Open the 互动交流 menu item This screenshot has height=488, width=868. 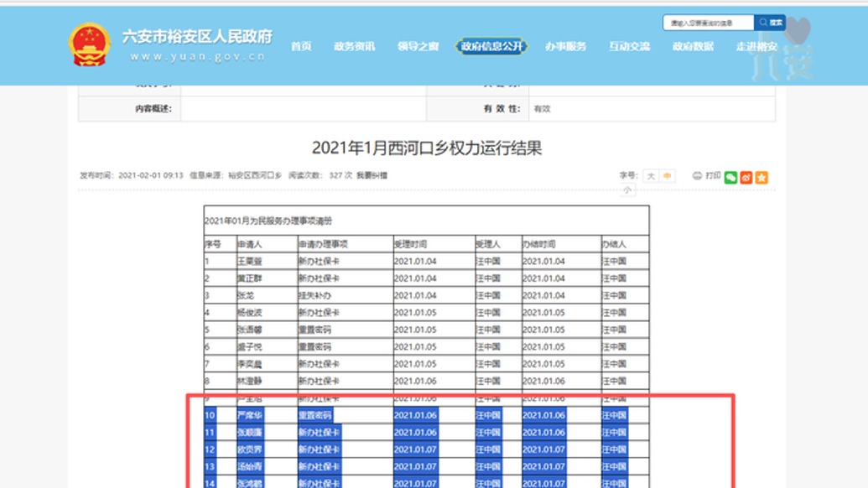tap(630, 46)
